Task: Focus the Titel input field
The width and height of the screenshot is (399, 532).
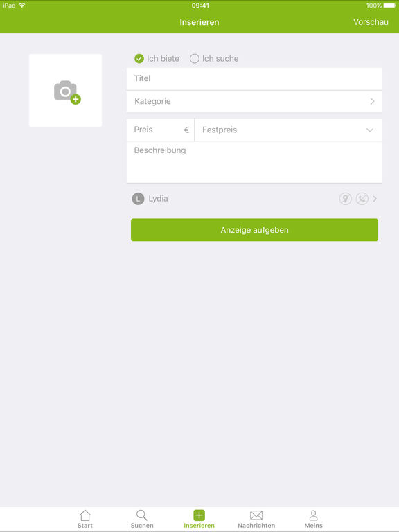Action: click(x=254, y=79)
